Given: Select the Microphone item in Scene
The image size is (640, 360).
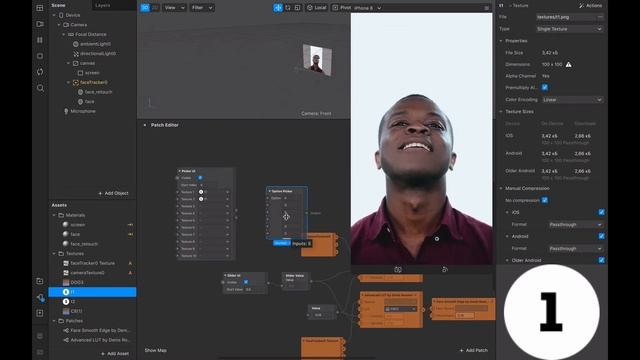Looking at the screenshot, I should tap(83, 111).
